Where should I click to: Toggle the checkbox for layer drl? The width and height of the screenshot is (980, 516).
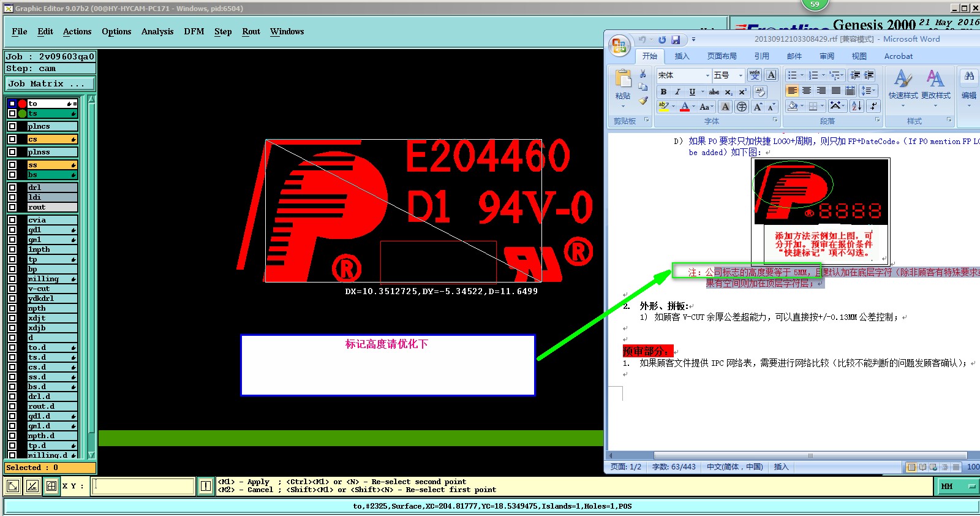(x=12, y=188)
